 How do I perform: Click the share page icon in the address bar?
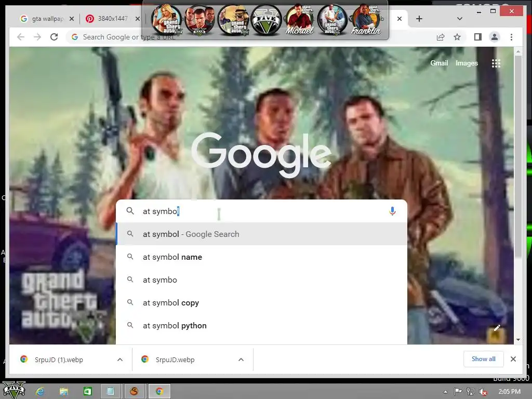[x=441, y=37]
